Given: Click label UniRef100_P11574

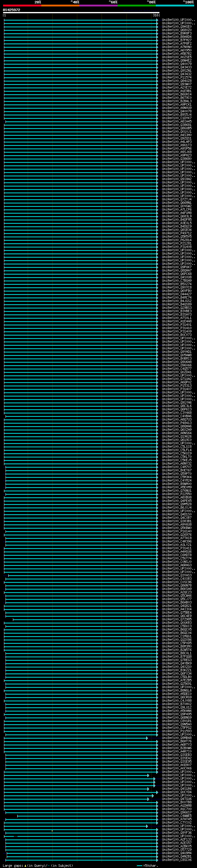Looking at the screenshot, I should pos(176,77).
